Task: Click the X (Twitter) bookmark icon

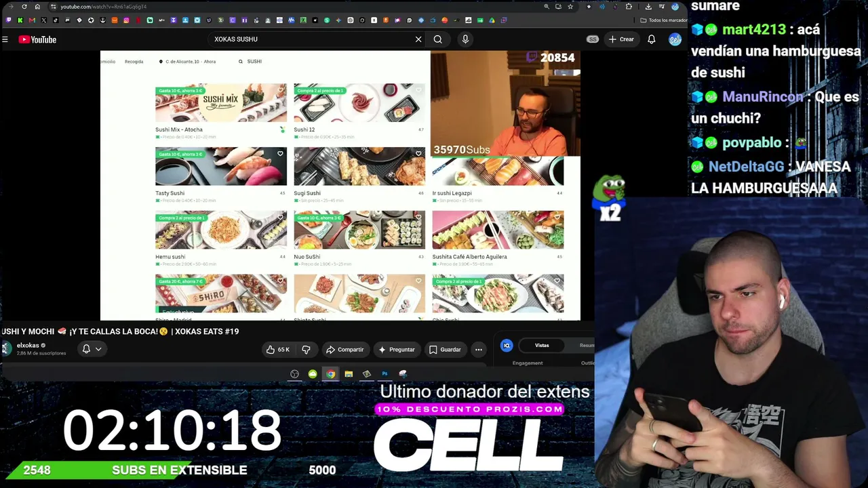Action: click(x=43, y=20)
